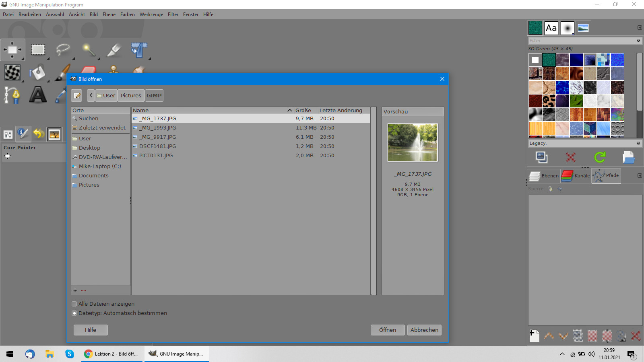Switch to the Document History tab
Image resolution: width=644 pixels, height=362 pixels.
click(583, 28)
